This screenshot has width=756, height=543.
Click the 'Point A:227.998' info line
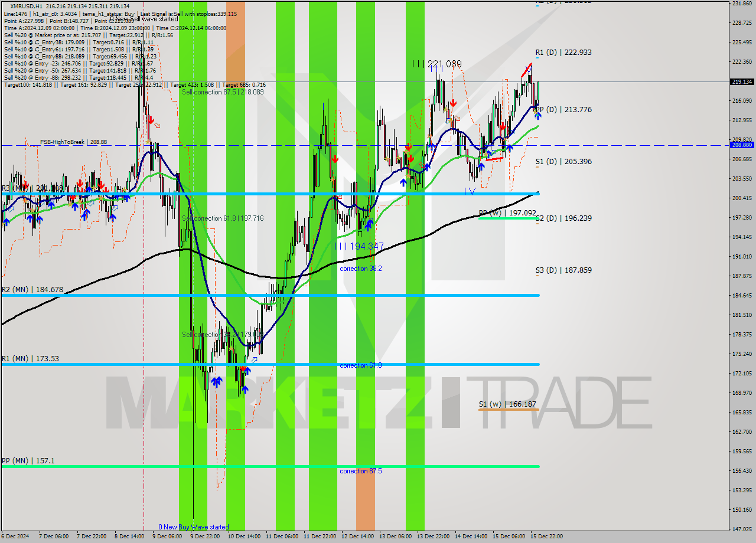[69, 21]
